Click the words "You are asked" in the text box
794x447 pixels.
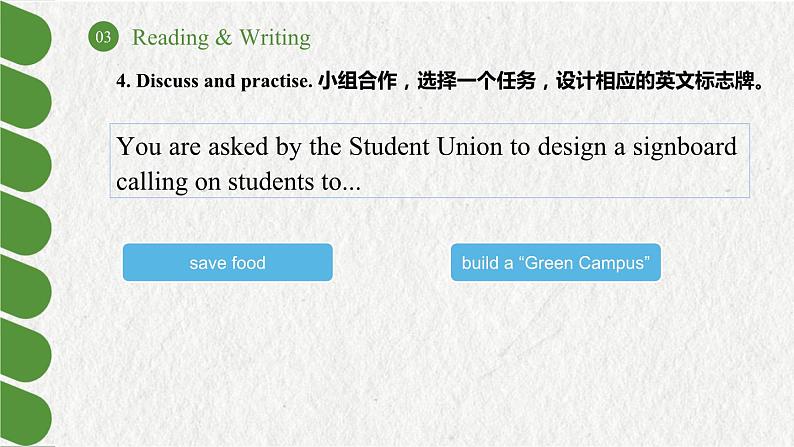click(192, 147)
